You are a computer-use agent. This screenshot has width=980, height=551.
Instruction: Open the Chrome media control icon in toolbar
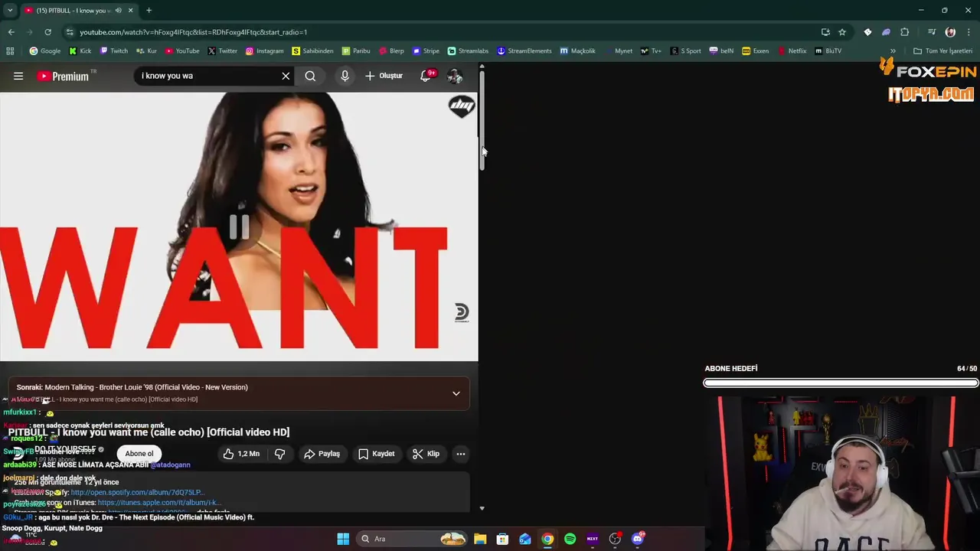[x=932, y=32]
